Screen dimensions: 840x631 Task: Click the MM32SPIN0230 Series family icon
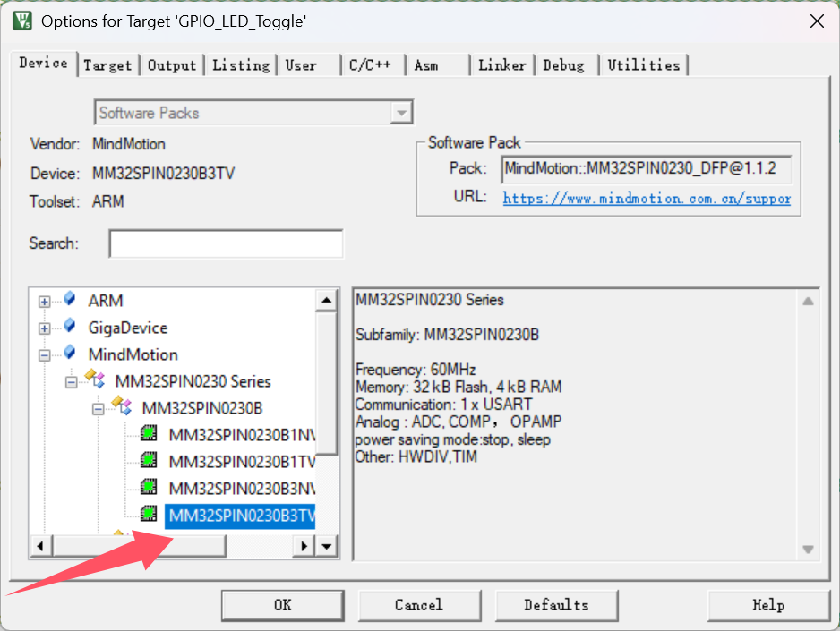click(96, 380)
